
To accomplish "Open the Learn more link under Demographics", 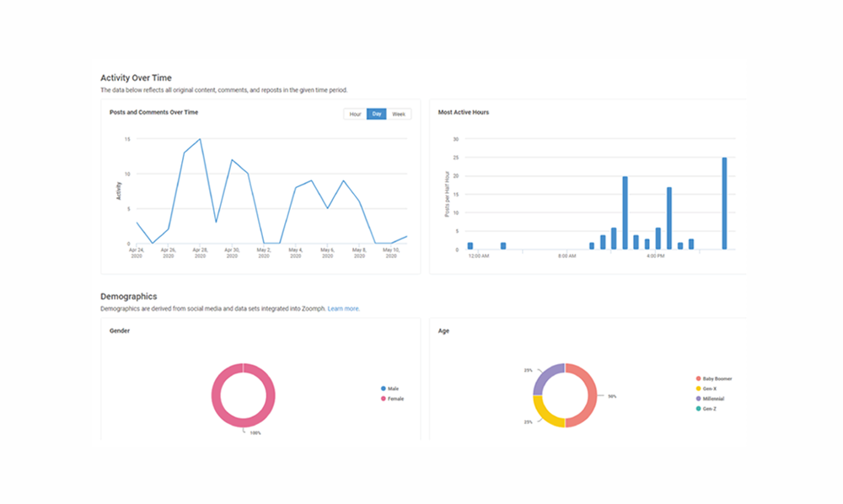I will pyautogui.click(x=344, y=309).
